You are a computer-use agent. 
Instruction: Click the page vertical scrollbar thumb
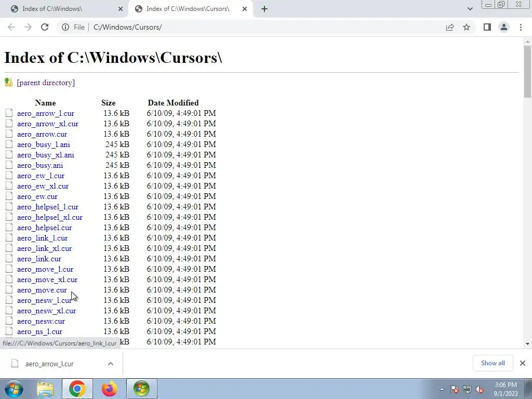pyautogui.click(x=527, y=71)
